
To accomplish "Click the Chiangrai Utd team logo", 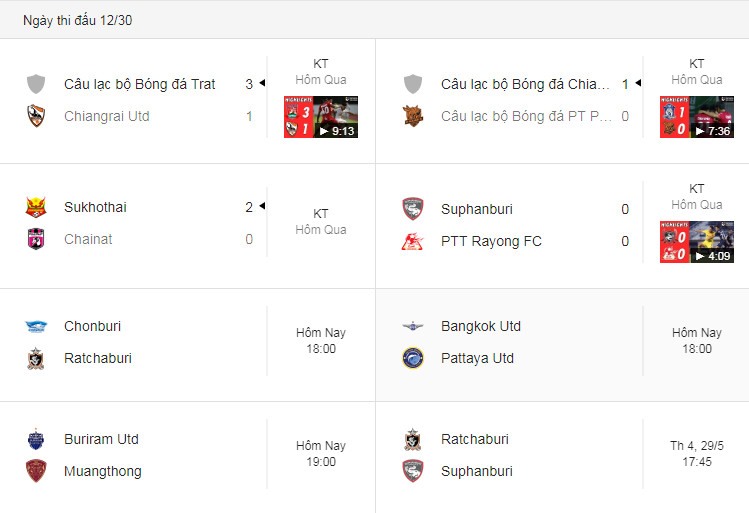I will pos(36,116).
